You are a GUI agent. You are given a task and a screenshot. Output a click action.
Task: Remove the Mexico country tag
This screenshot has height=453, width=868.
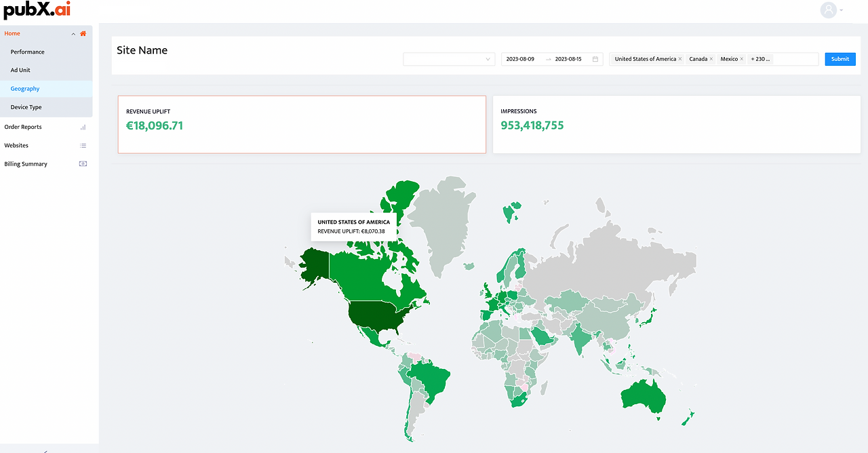(x=742, y=59)
